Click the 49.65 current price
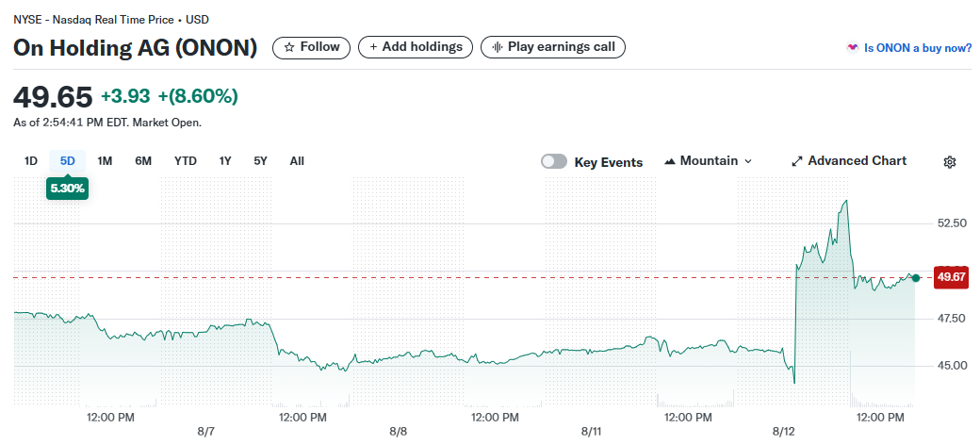Screen dimensions: 980x445 [53, 97]
